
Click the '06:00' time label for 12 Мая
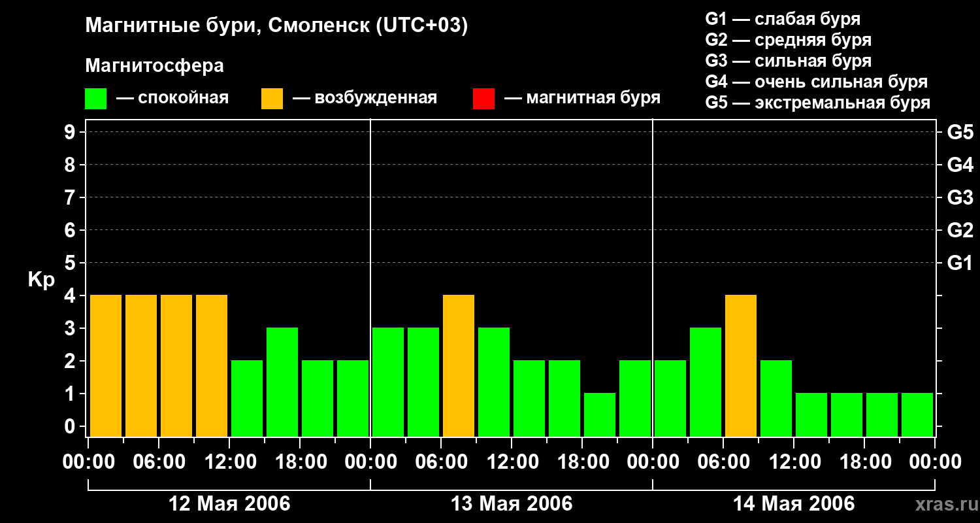click(x=159, y=462)
